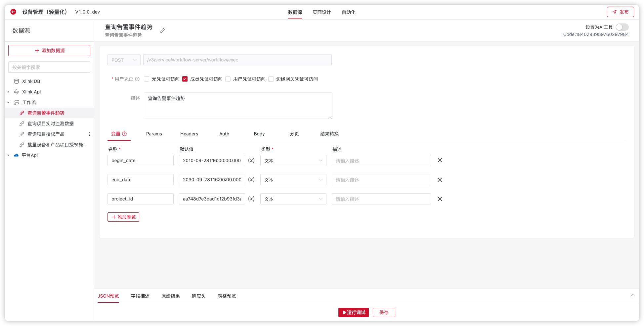The height and width of the screenshot is (326, 644).
Task: Uncheck the 成员凭证可访问 checkbox
Action: pyautogui.click(x=185, y=79)
